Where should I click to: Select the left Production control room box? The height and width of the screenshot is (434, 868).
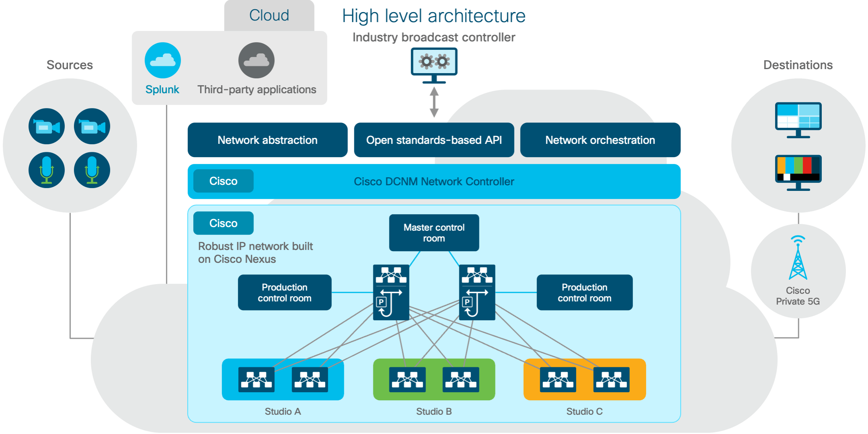pos(285,293)
